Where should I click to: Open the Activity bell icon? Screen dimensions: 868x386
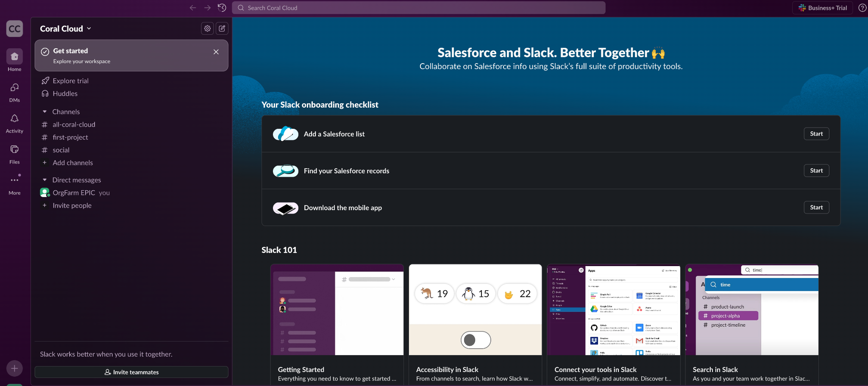tap(14, 119)
